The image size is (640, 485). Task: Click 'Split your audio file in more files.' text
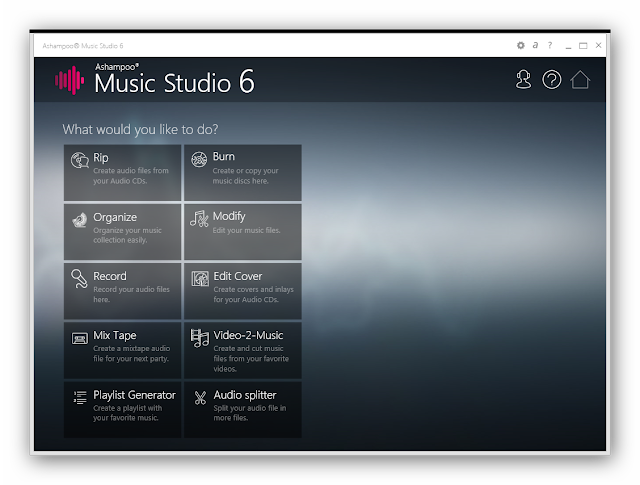click(x=250, y=413)
